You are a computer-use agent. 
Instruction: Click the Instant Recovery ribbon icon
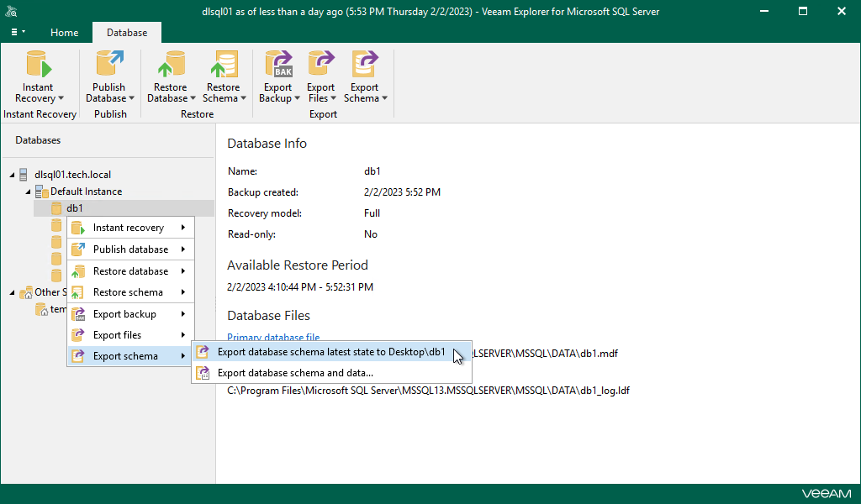point(39,64)
